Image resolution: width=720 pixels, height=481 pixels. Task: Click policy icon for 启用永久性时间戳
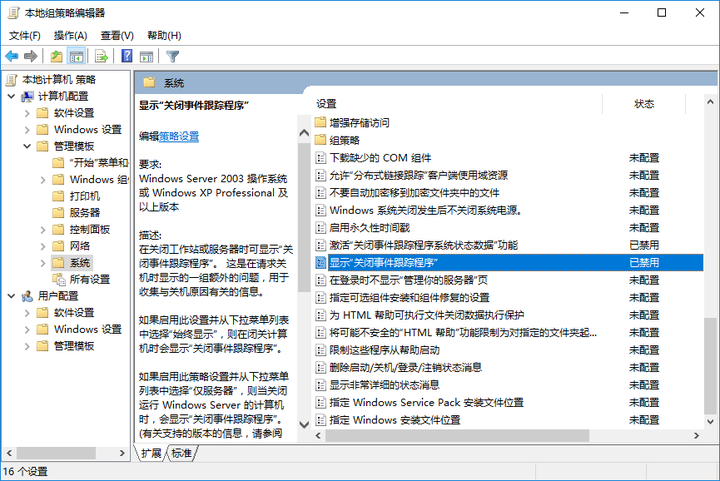321,228
